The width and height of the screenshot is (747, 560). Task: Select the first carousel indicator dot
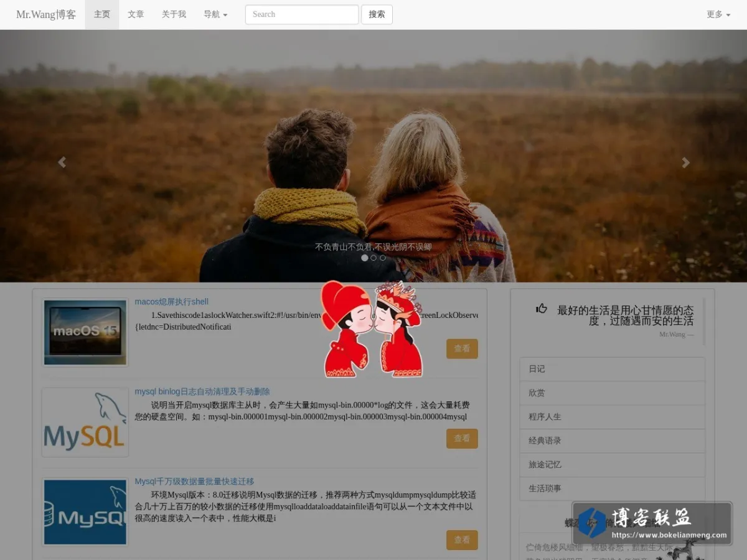pyautogui.click(x=365, y=258)
